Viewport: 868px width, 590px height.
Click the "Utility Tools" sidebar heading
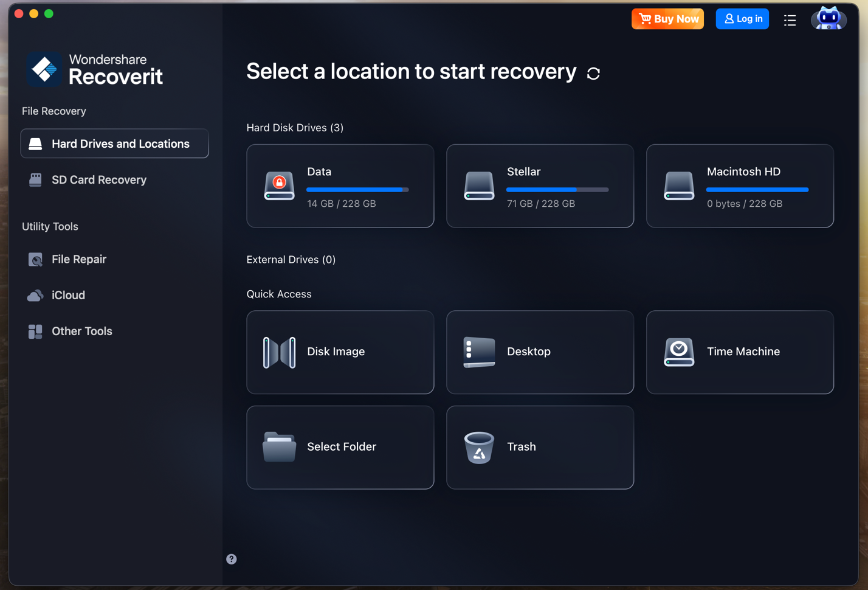coord(50,227)
